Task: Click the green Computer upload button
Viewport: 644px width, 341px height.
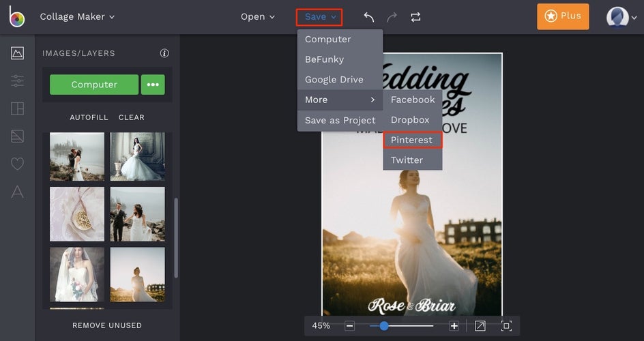Action: point(94,85)
